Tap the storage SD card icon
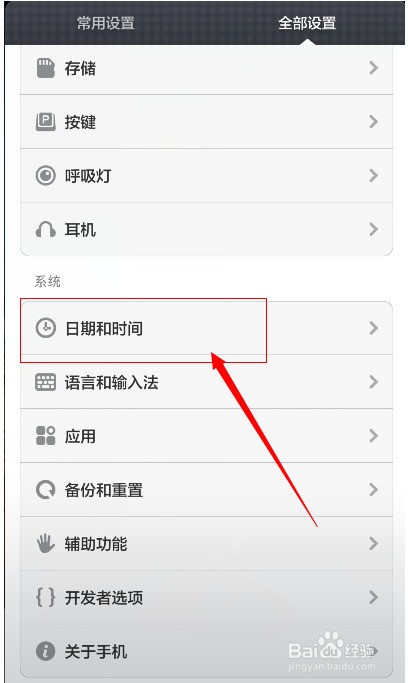 pyautogui.click(x=45, y=68)
